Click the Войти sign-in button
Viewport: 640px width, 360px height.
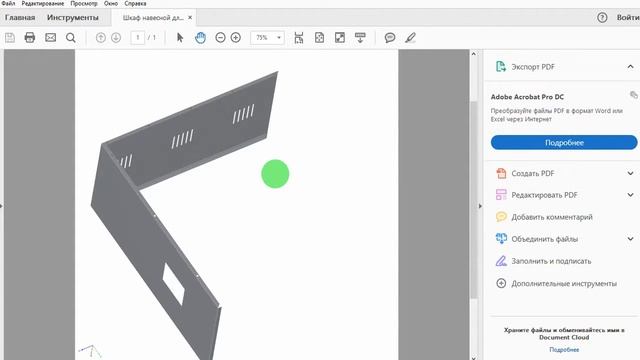coord(628,18)
